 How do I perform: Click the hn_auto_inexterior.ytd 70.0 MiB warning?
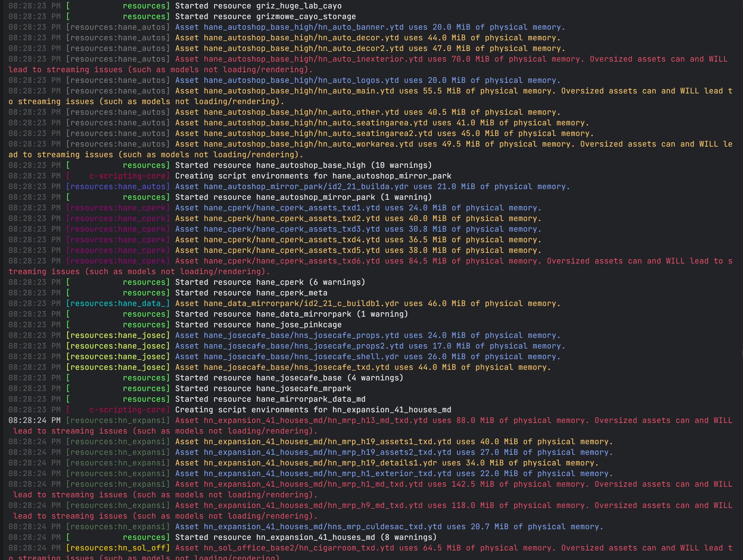click(370, 64)
